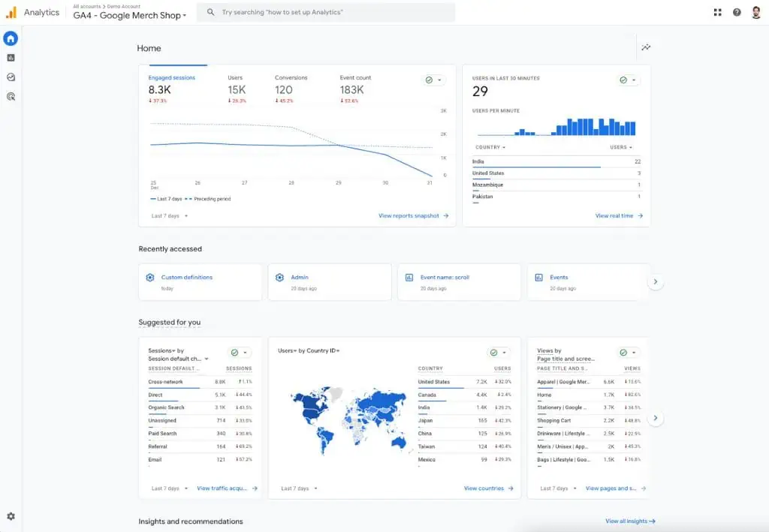Open the Reports section from sidebar
Screen dimensions: 769x532
point(10,57)
